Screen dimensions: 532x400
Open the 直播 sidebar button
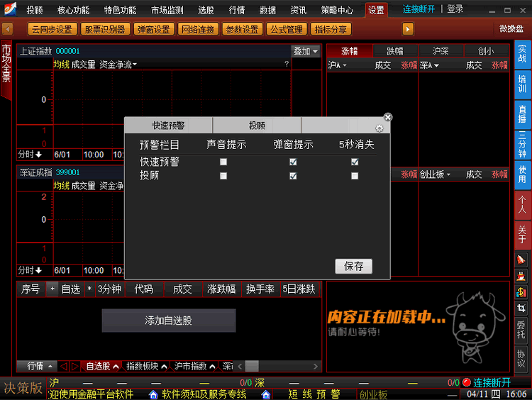pyautogui.click(x=522, y=114)
